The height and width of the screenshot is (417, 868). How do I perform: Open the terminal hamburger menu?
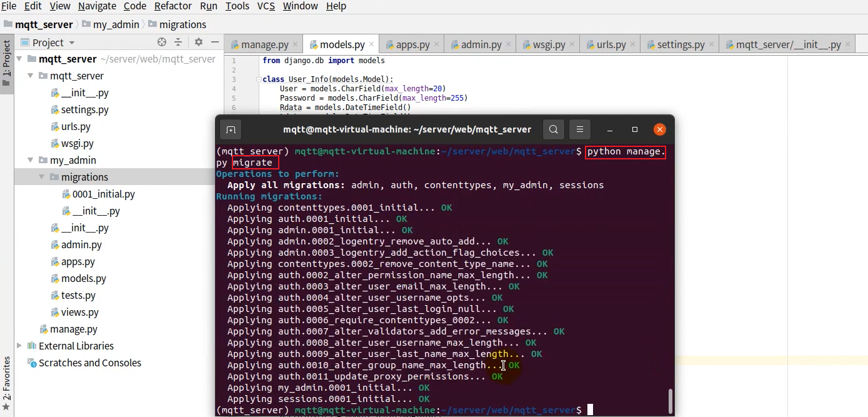point(579,129)
